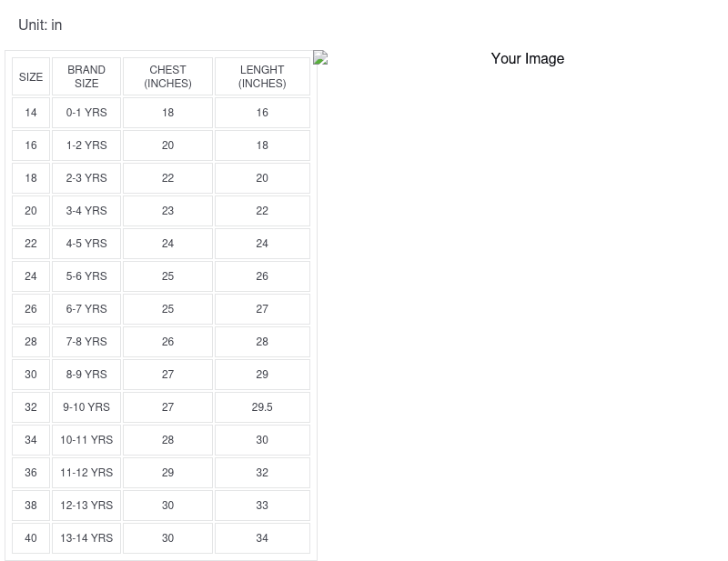Viewport: 728px width, 561px height.
Task: Click the '13-14 YRS' brand size cell
Action: tap(86, 538)
